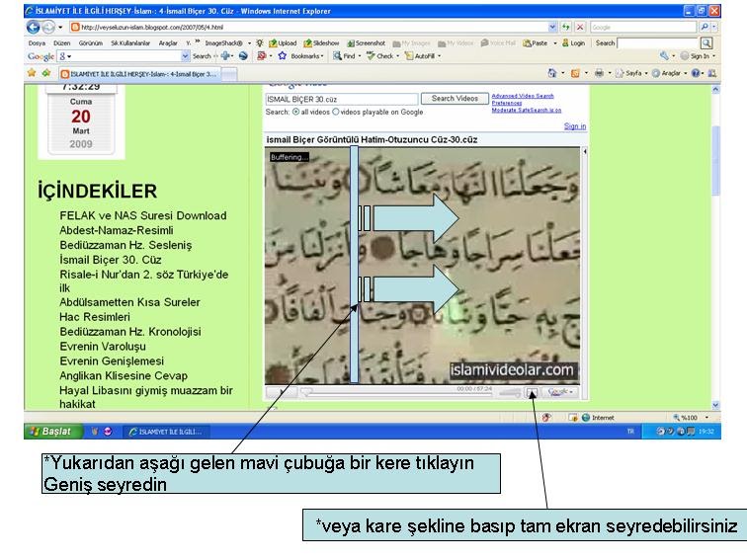Click the IE Home icon
Image resolution: width=747 pixels, height=560 pixels.
(552, 73)
